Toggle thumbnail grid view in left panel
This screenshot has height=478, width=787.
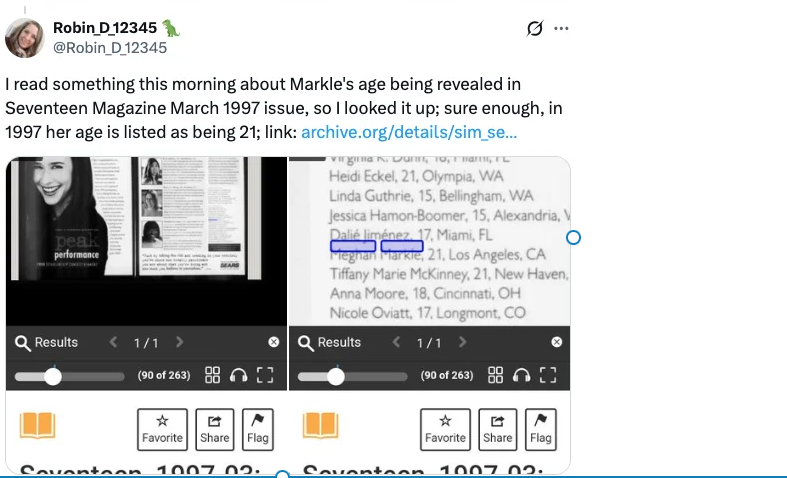212,375
